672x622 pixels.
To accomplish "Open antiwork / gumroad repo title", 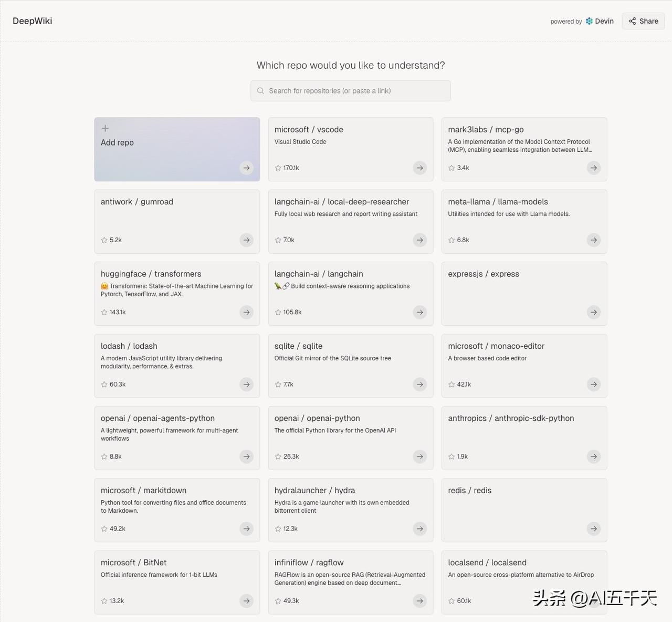I will [x=137, y=202].
